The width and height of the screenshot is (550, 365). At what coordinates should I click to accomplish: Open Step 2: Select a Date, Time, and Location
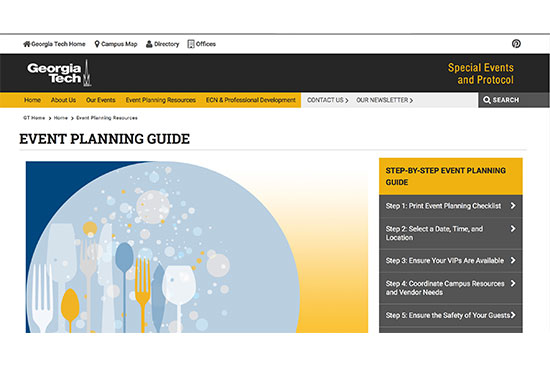(x=451, y=233)
